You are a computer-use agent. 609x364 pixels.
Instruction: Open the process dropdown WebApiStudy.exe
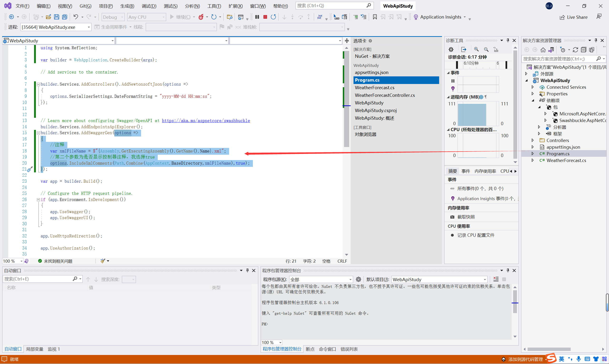click(x=88, y=27)
